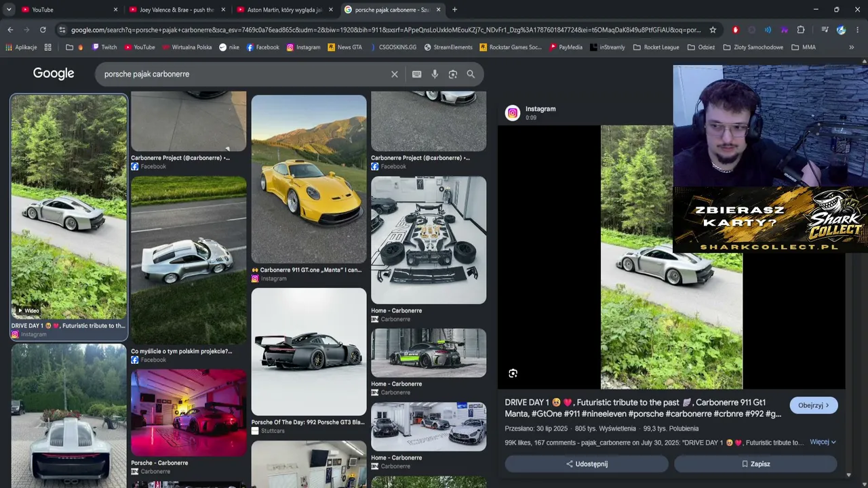Open the blue sound wave extension
This screenshot has width=868, height=488.
click(x=768, y=30)
